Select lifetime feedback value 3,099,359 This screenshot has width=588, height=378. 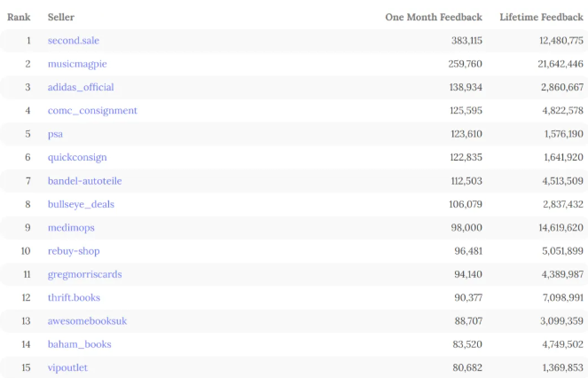click(562, 321)
